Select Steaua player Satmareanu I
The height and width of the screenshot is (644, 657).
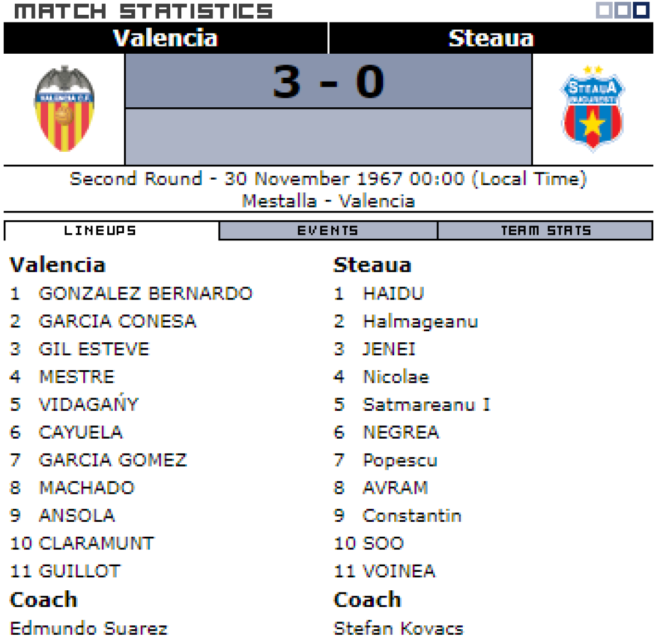pos(427,405)
